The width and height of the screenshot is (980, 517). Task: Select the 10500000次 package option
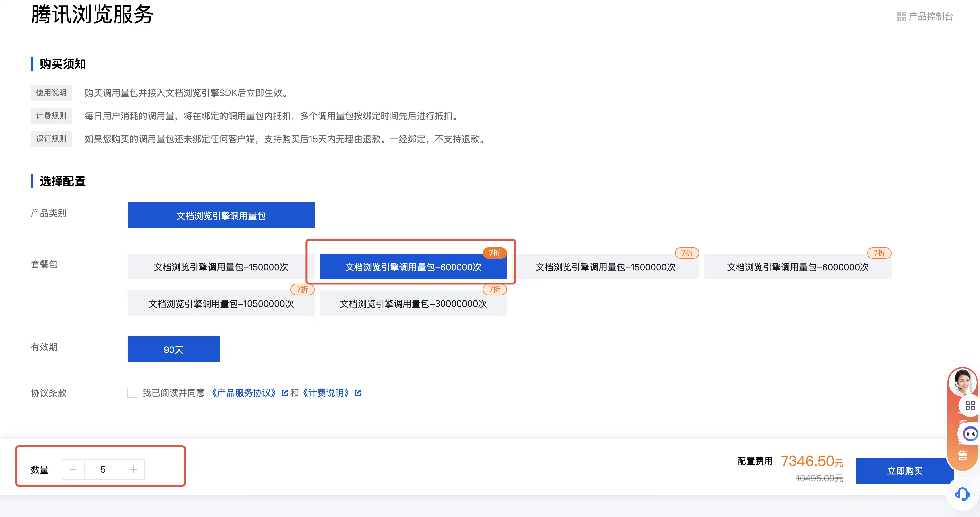click(x=221, y=303)
